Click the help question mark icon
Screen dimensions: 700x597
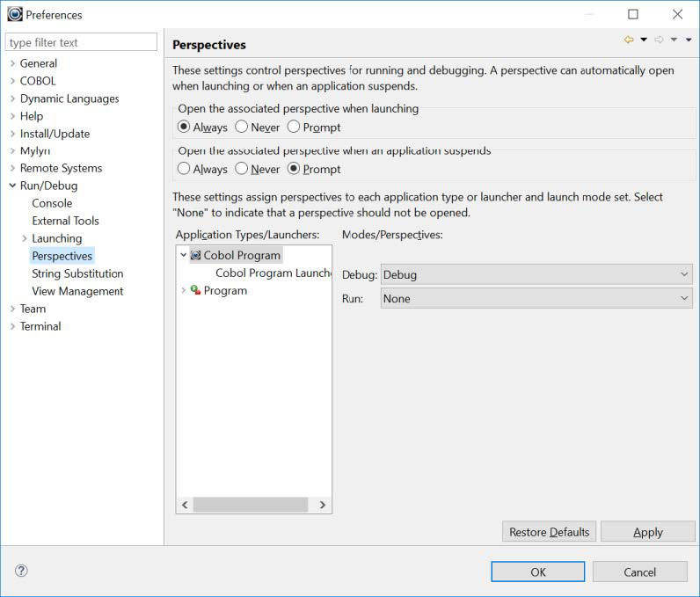[x=21, y=571]
